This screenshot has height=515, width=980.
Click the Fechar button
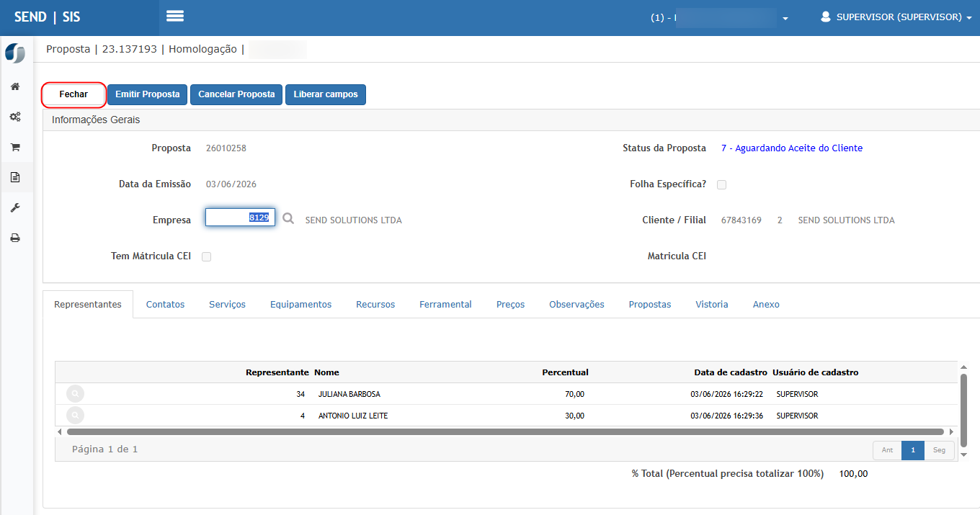click(73, 94)
